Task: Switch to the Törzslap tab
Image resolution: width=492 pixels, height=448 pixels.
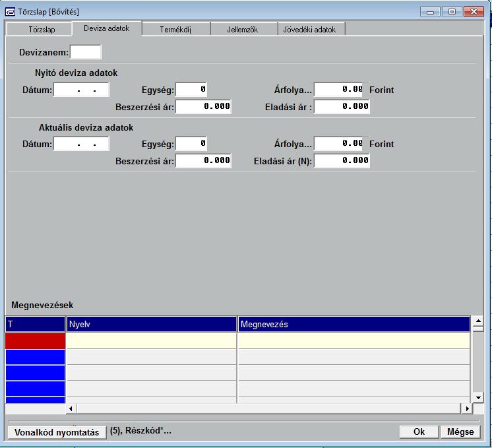Action: [x=40, y=30]
